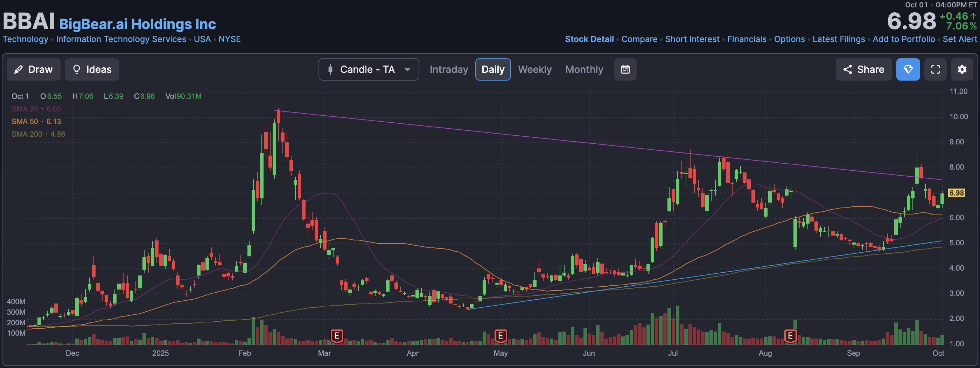This screenshot has width=980, height=368.
Task: Open the Options link
Action: click(789, 39)
